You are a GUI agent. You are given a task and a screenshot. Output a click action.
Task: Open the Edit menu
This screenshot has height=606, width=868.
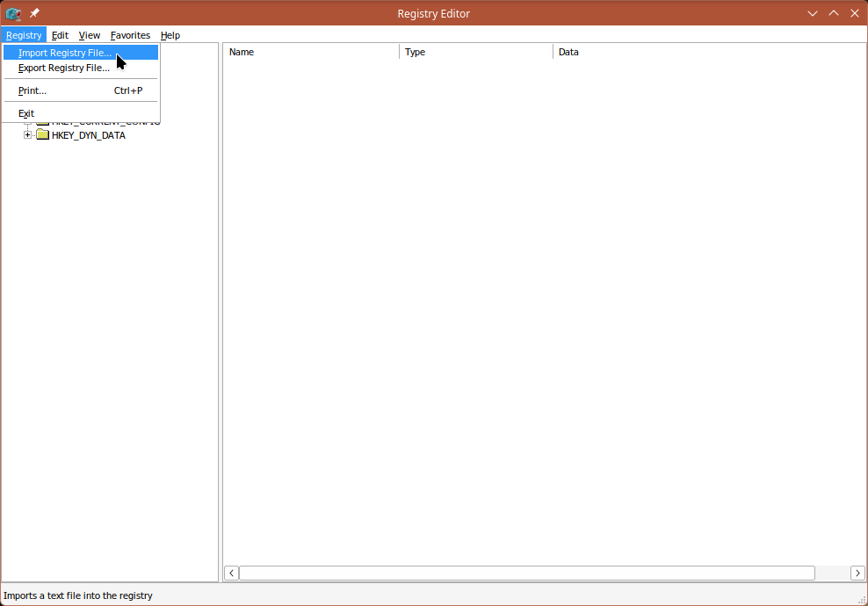60,35
